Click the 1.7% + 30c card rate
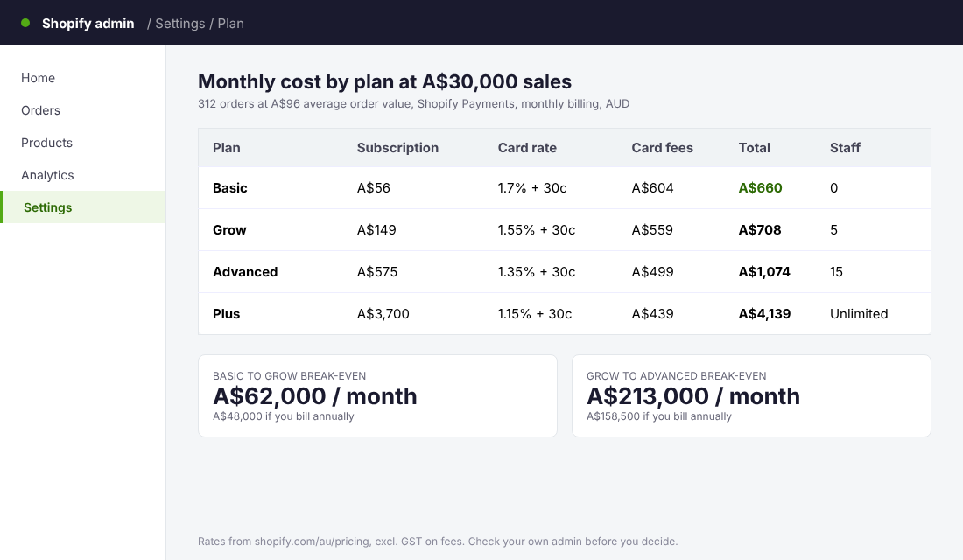Image resolution: width=963 pixels, height=560 pixels. pyautogui.click(x=532, y=188)
